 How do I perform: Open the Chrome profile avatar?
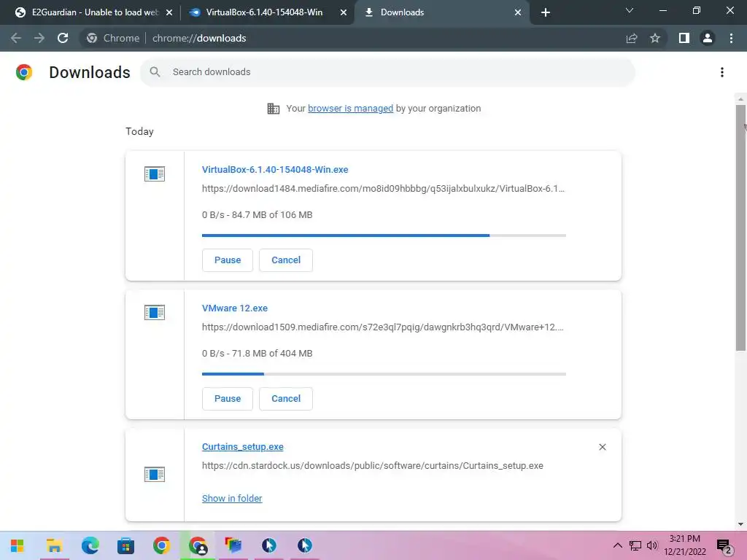(x=708, y=38)
